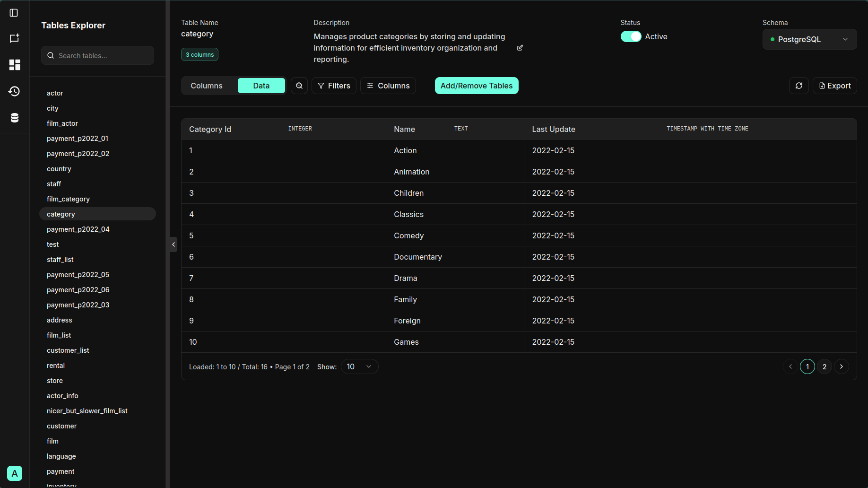The image size is (868, 488).
Task: Open the new chat icon in sidebar
Action: (x=15, y=38)
